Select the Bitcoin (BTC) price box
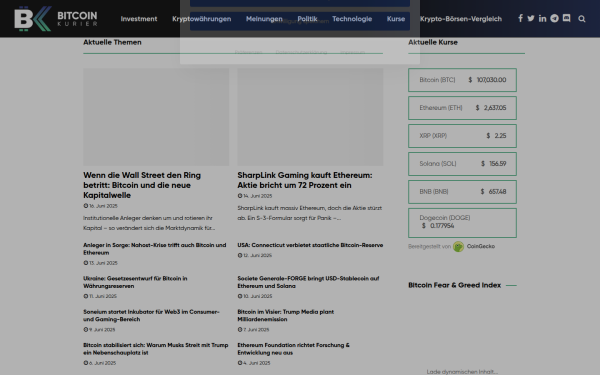The height and width of the screenshot is (375, 600). pos(462,80)
